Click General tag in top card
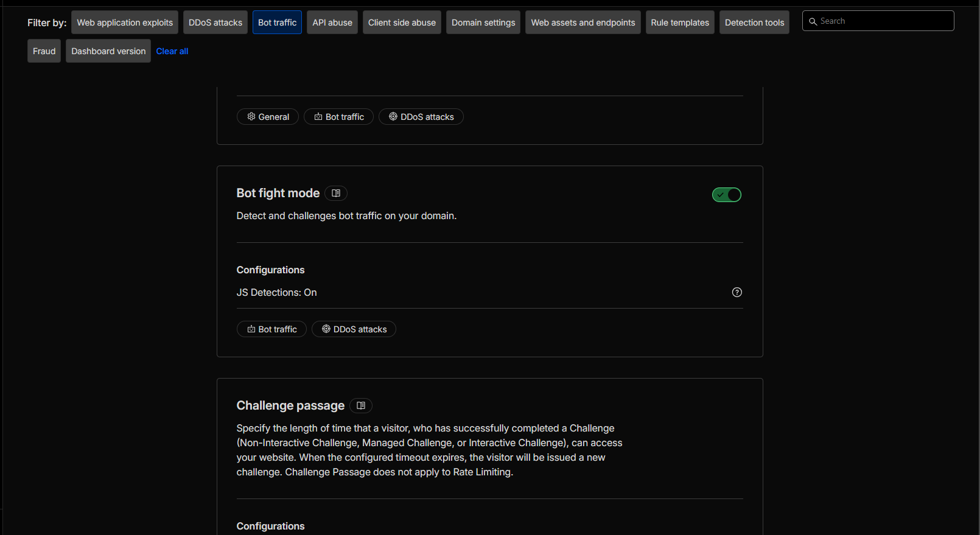Viewport: 980px width, 535px height. click(x=268, y=117)
